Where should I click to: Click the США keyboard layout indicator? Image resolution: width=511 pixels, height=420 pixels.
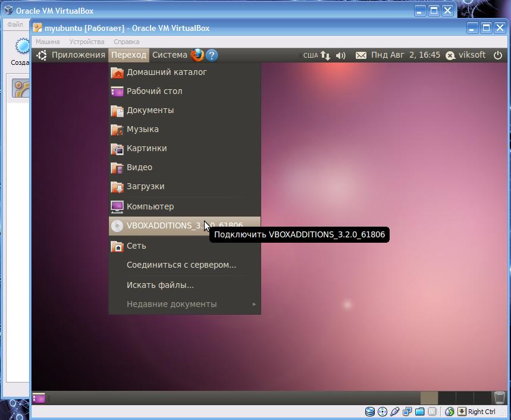point(311,55)
